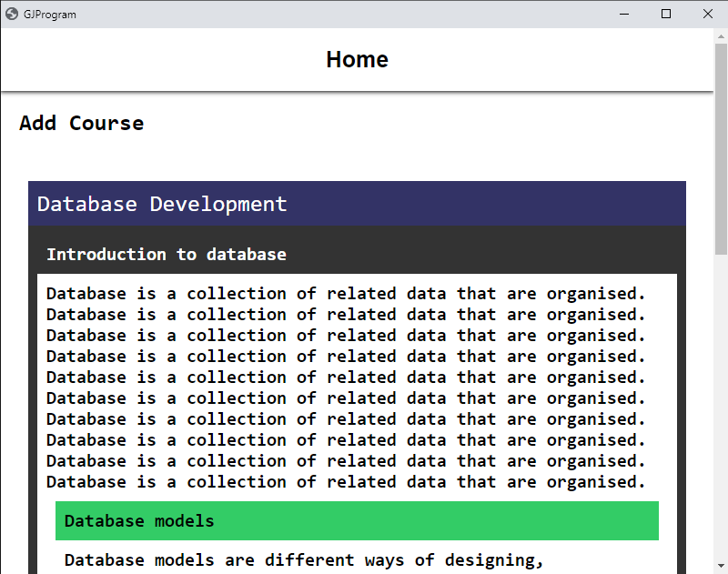728x574 pixels.
Task: Click the first line of the Database paragraph
Action: pos(346,294)
